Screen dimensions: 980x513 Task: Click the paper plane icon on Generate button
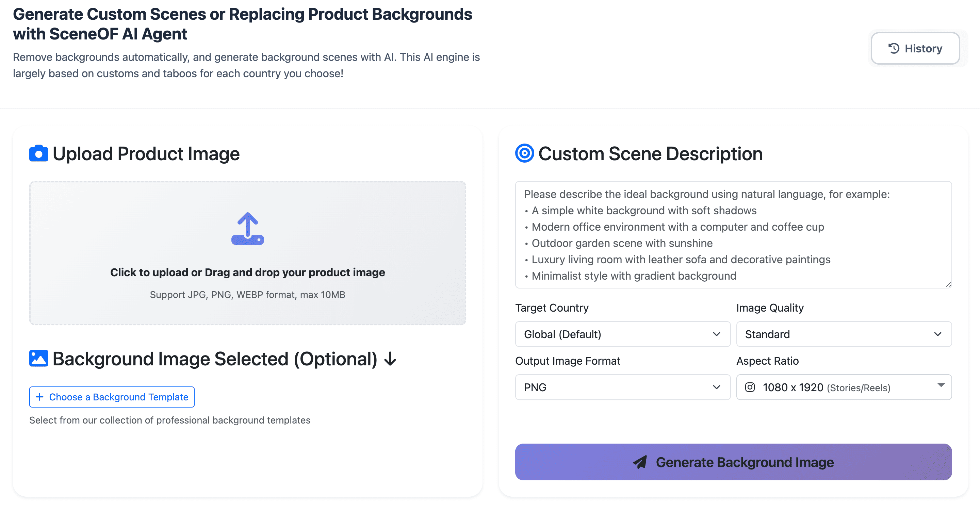[x=640, y=462]
